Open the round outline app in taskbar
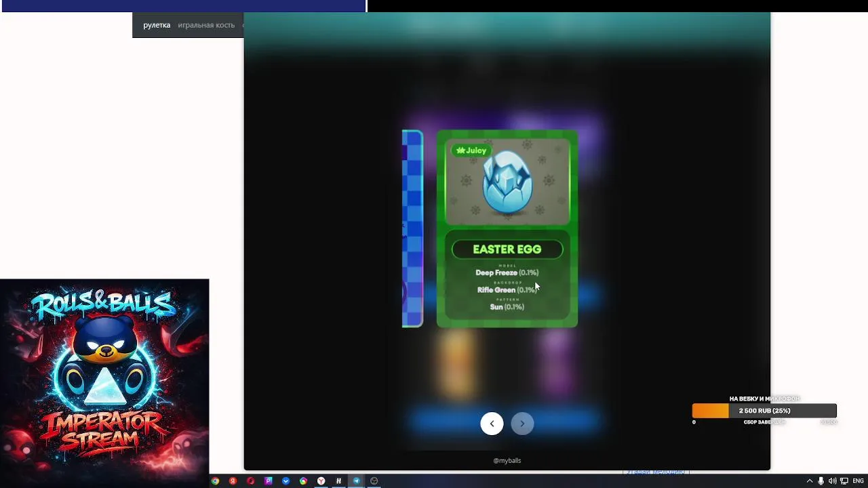The width and height of the screenshot is (868, 488). [374, 481]
